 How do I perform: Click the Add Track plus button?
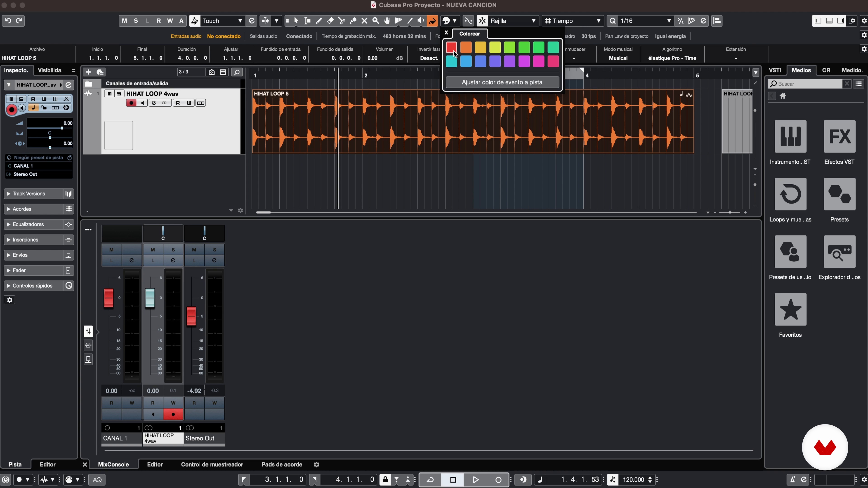88,72
